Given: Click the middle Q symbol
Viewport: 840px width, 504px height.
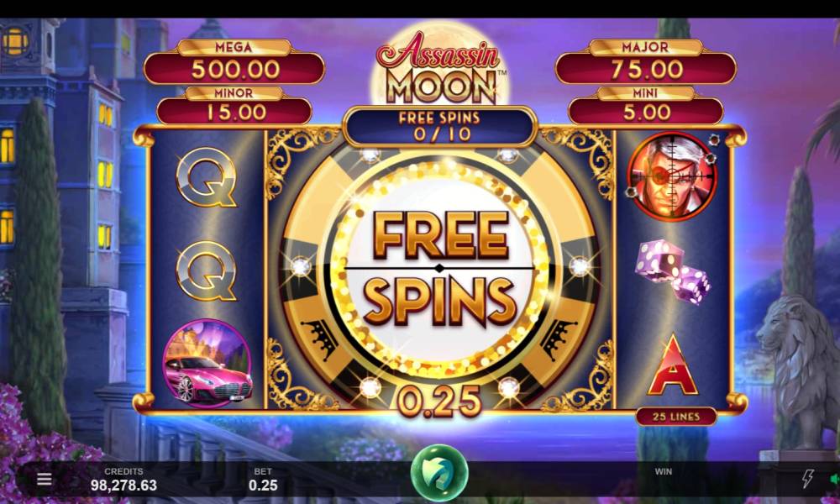Looking at the screenshot, I should pyautogui.click(x=207, y=270).
